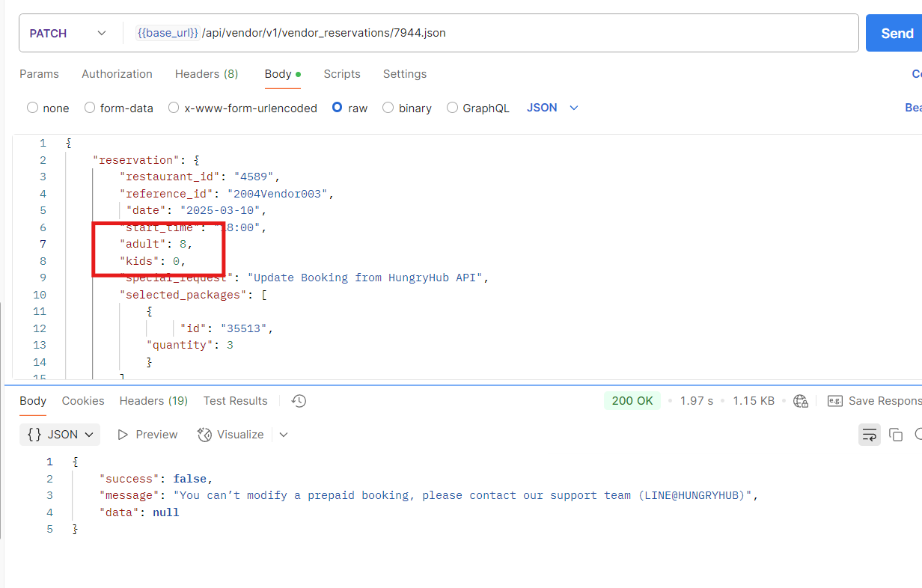Open the Visualize response view
Image resolution: width=922 pixels, height=588 pixels.
(x=230, y=435)
